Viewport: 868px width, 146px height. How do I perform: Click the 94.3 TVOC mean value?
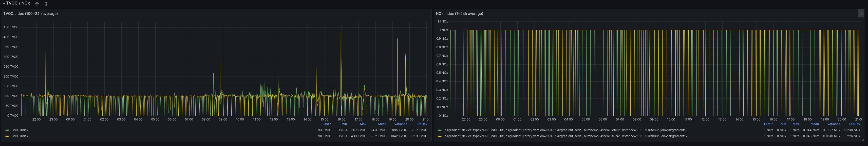[x=378, y=130]
